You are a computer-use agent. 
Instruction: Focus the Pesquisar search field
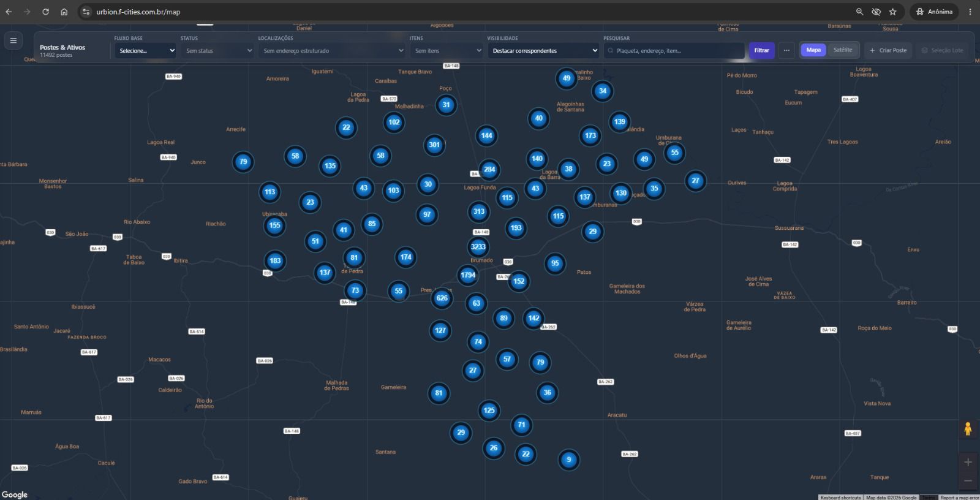pos(674,51)
